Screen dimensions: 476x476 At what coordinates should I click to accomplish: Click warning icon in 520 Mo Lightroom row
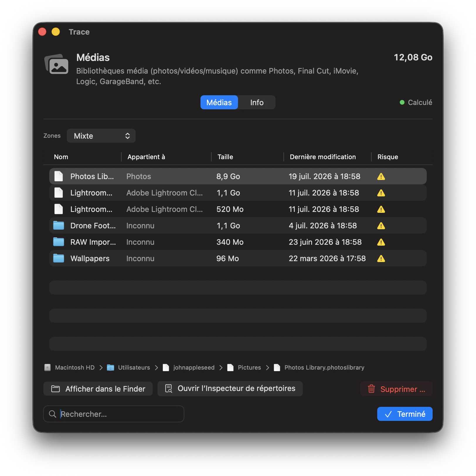[381, 209]
